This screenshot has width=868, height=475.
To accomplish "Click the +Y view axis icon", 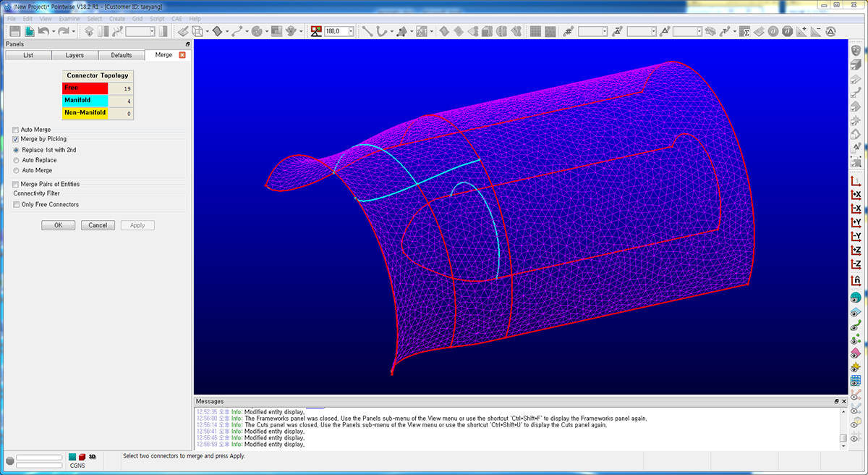I will pyautogui.click(x=855, y=222).
